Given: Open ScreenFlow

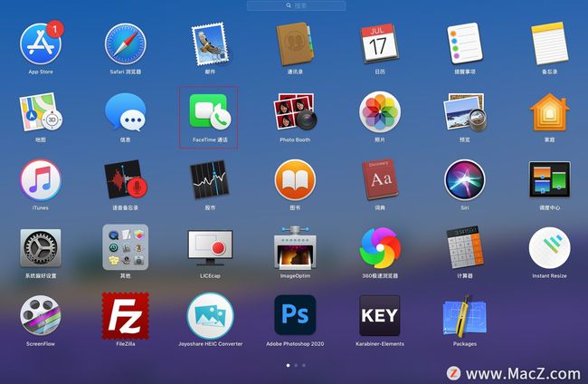Looking at the screenshot, I should (x=41, y=315).
